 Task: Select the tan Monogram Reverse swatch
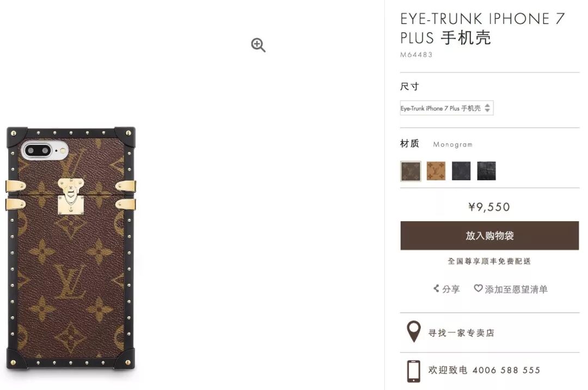[x=436, y=171]
